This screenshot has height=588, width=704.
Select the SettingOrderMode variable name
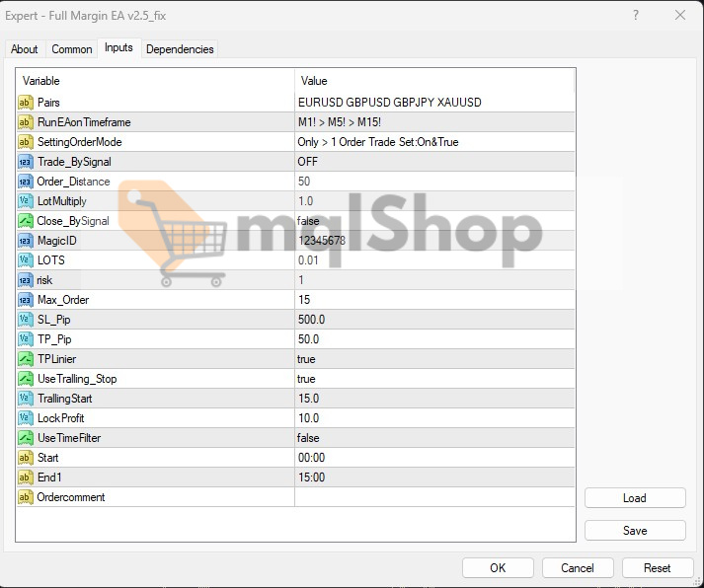79,142
